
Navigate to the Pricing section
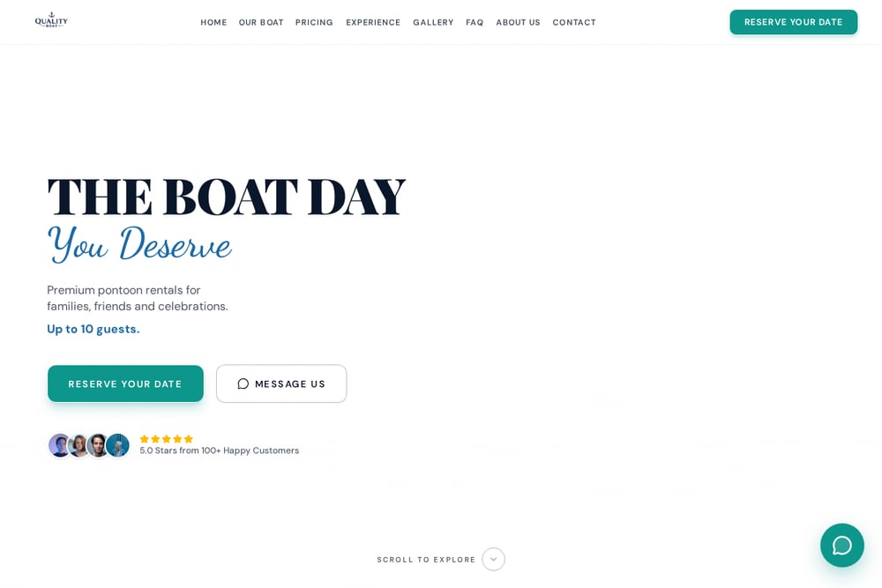point(314,23)
